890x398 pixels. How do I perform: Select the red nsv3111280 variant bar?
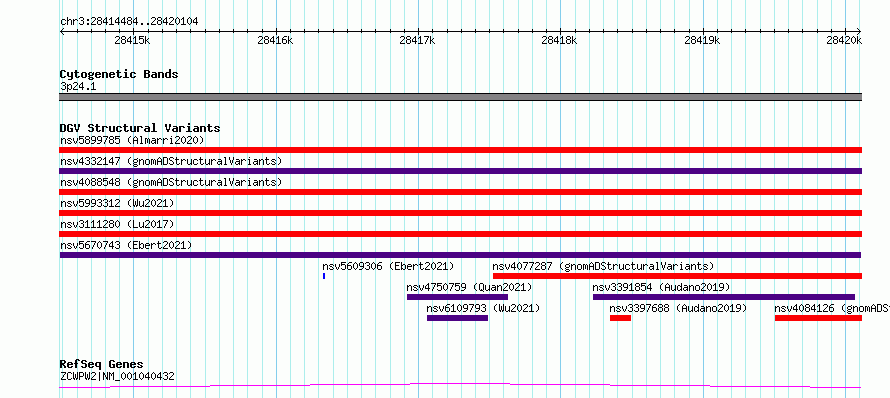461,234
